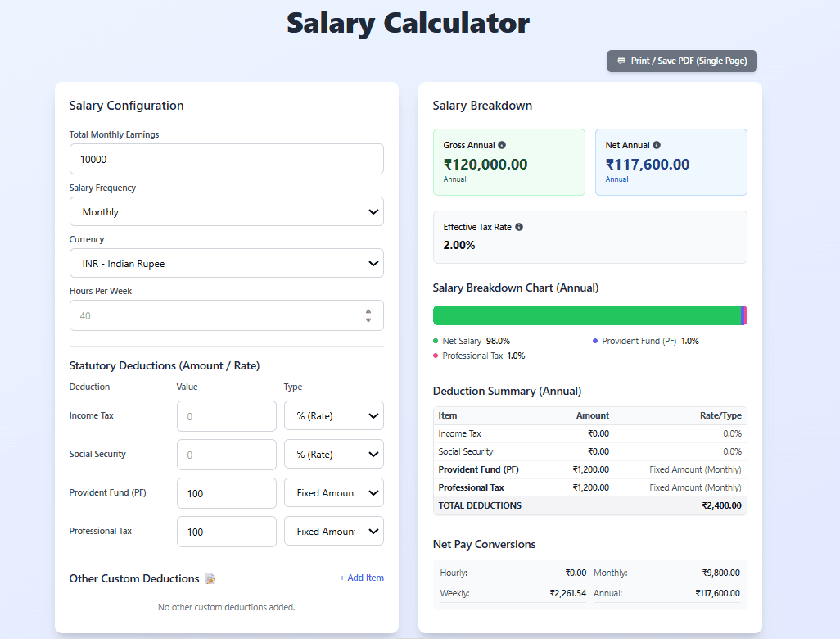Click the Provident Fund value field
This screenshot has width=840, height=639.
227,492
